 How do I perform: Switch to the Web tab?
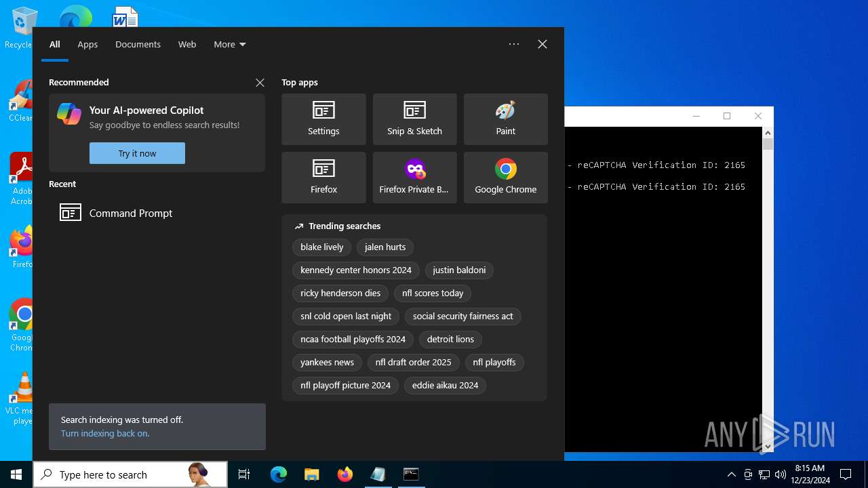tap(187, 44)
